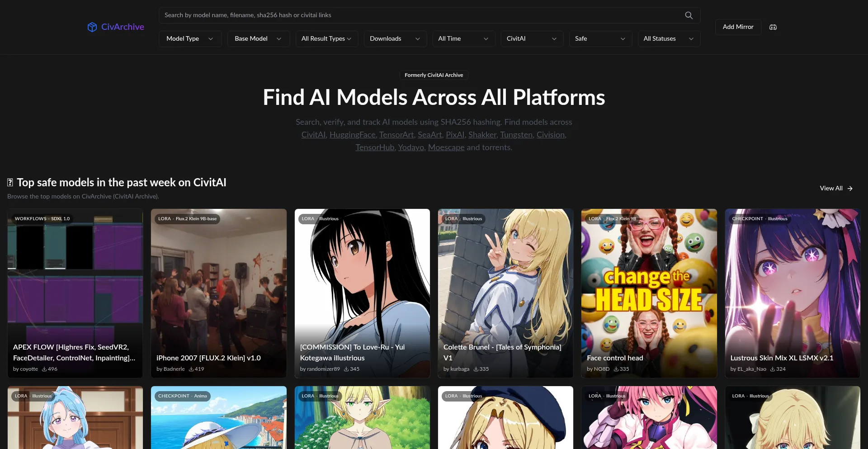Screen dimensions: 868x449
Task: Click the CHECKPOINT Illustrious tag
Action: (x=759, y=219)
